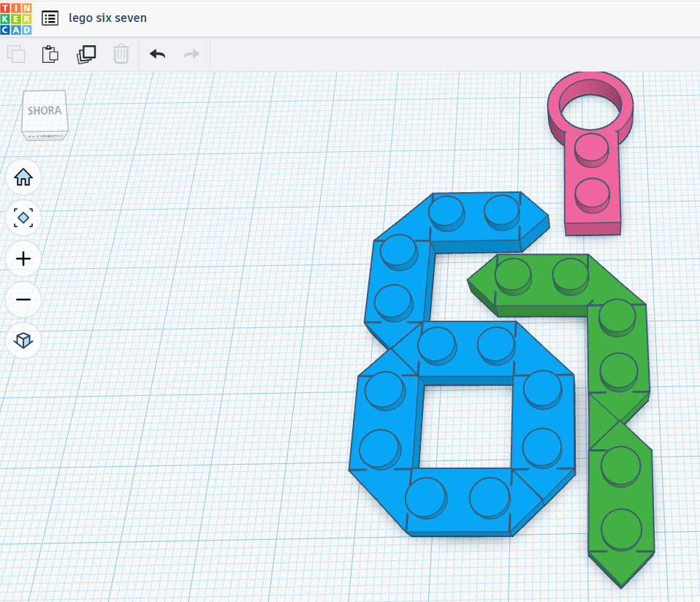Image resolution: width=700 pixels, height=602 pixels.
Task: Toggle the perspective/orthographic view cube button
Action: point(23,340)
